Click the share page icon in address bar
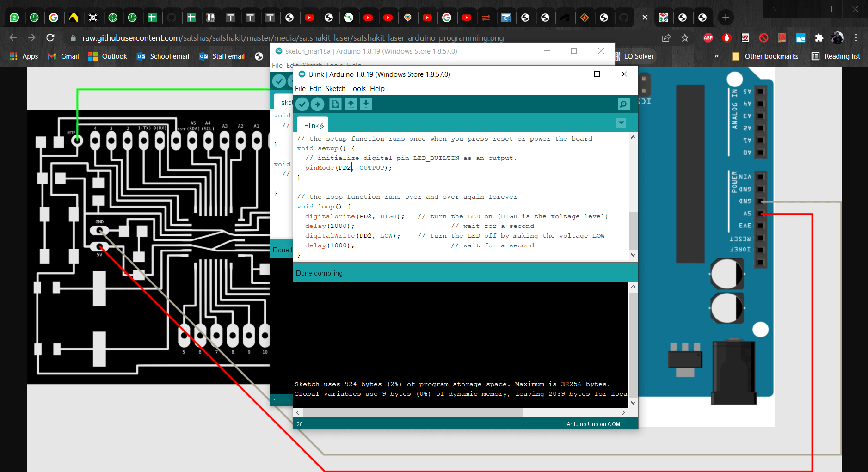868x472 pixels. (666, 38)
